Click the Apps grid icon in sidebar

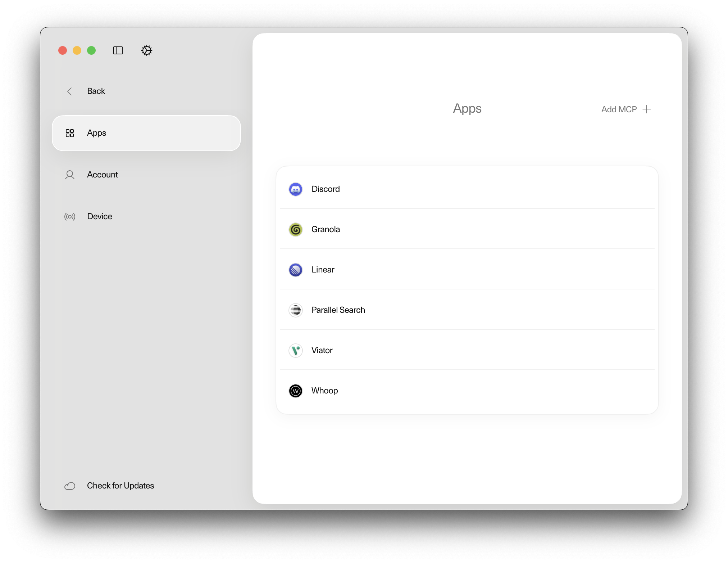tap(70, 133)
